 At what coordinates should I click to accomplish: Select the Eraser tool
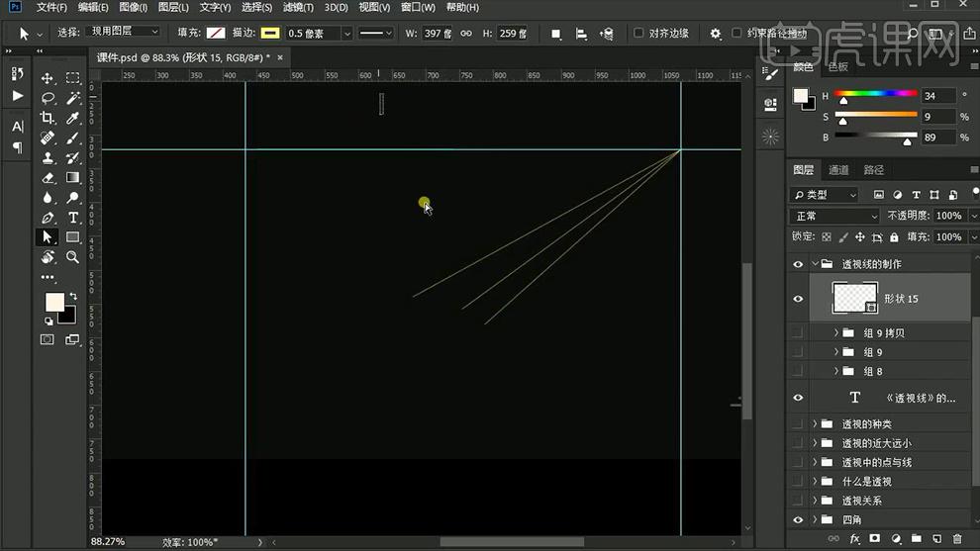pyautogui.click(x=47, y=178)
